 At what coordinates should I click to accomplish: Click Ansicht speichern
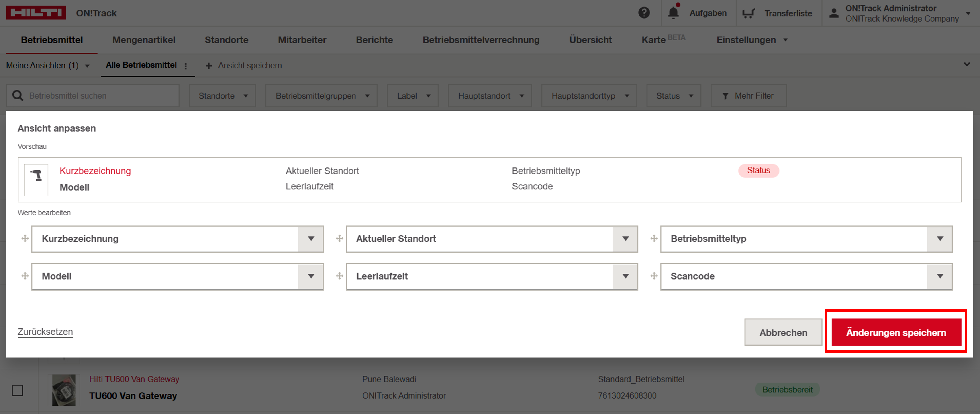pos(249,66)
